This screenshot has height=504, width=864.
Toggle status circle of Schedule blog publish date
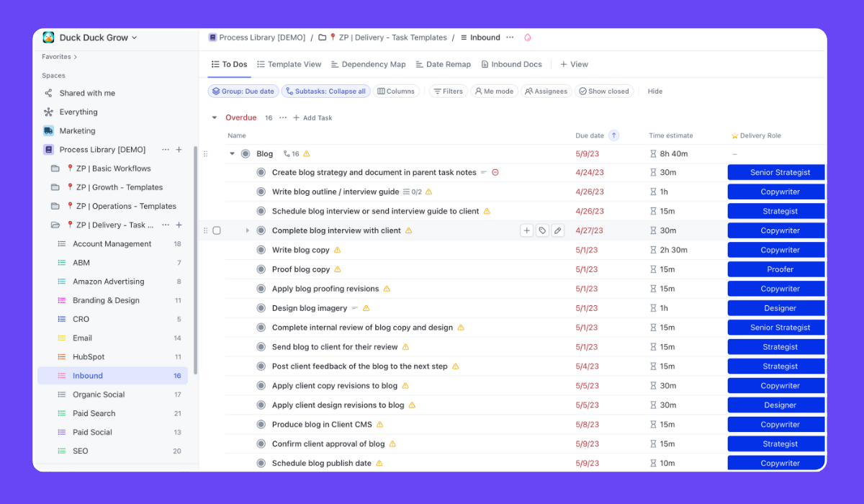point(261,463)
